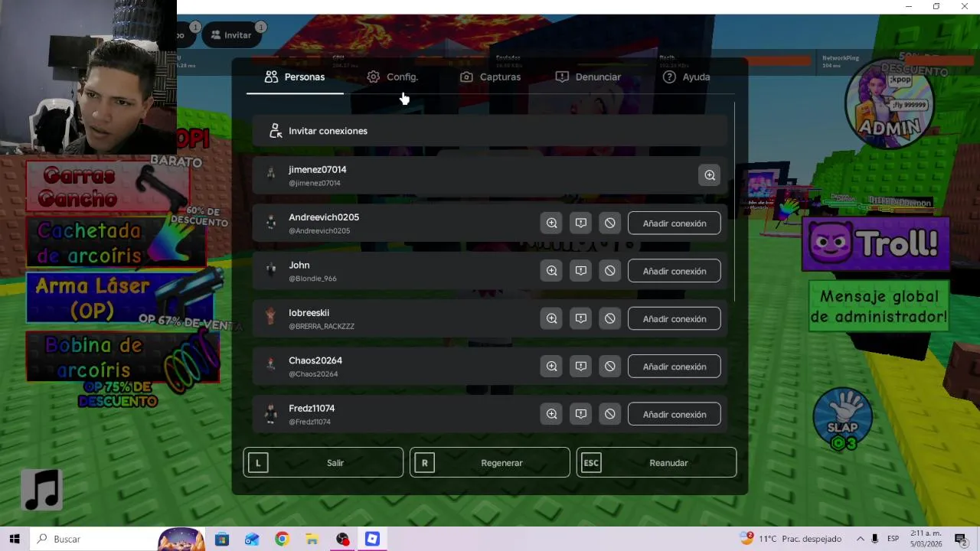Show hidden system tray icons
This screenshot has height=551, width=980.
860,539
